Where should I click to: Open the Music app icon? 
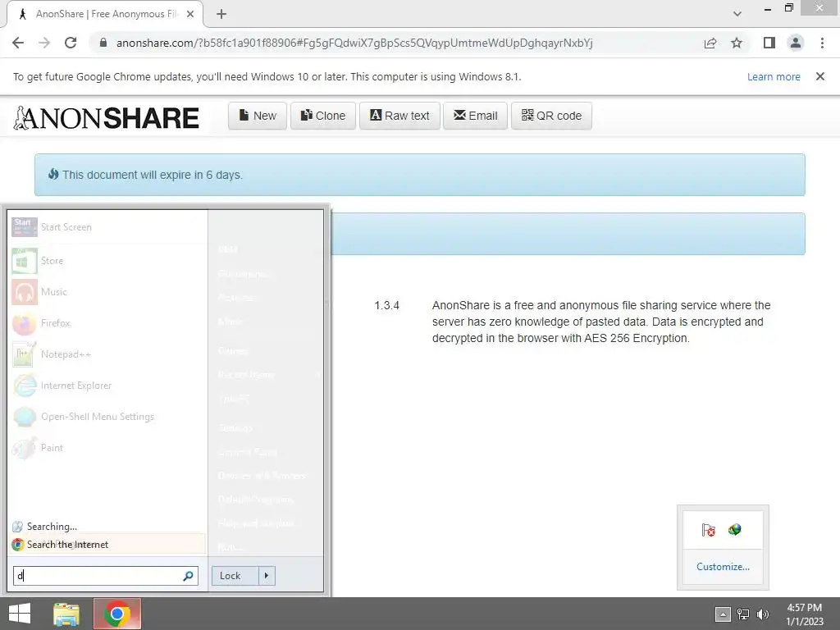[25, 292]
